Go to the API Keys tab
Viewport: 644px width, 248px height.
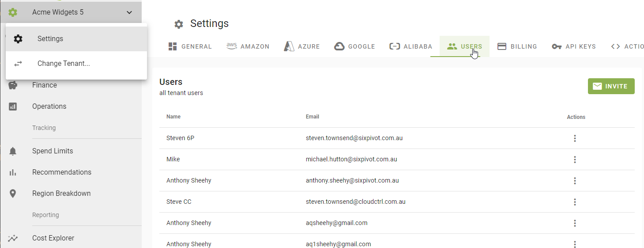[574, 46]
